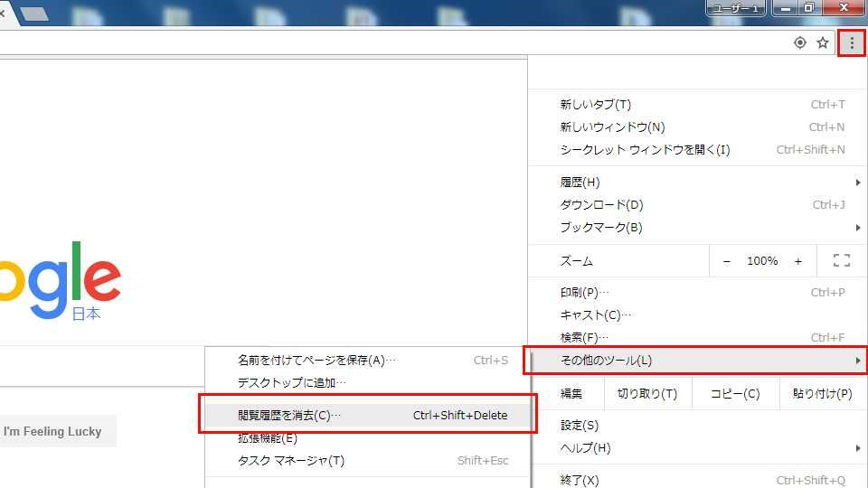Click the ユーザー 1 profile button
This screenshot has height=488, width=868.
pos(737,8)
